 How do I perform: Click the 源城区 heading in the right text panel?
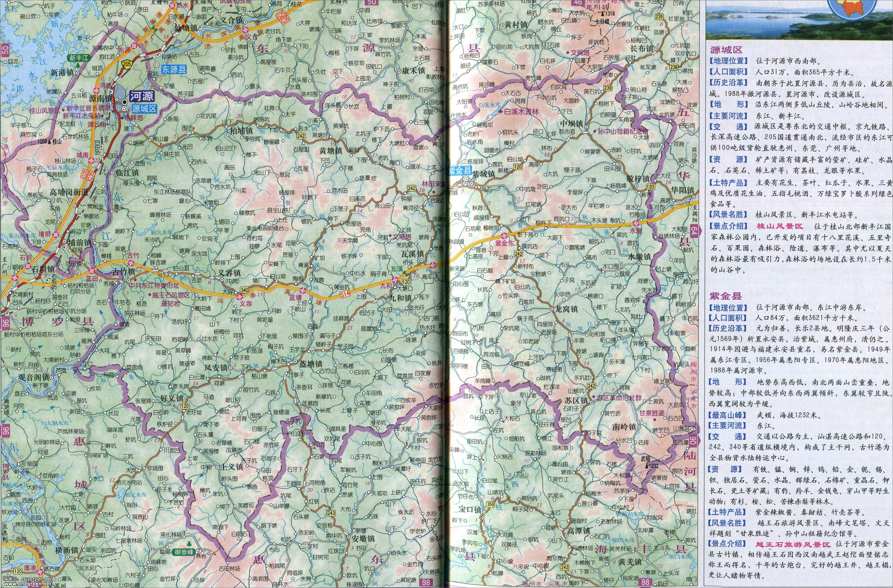(x=727, y=50)
